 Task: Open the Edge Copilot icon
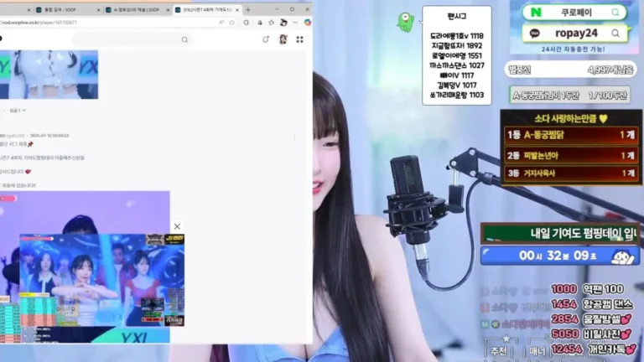[x=307, y=23]
